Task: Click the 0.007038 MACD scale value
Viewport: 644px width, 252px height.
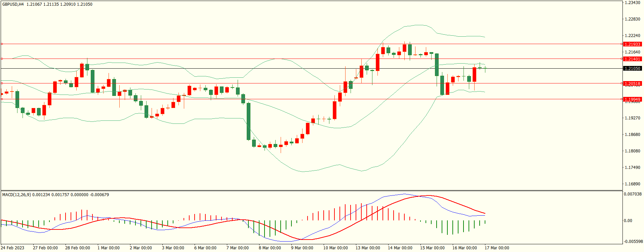Action: [633, 194]
